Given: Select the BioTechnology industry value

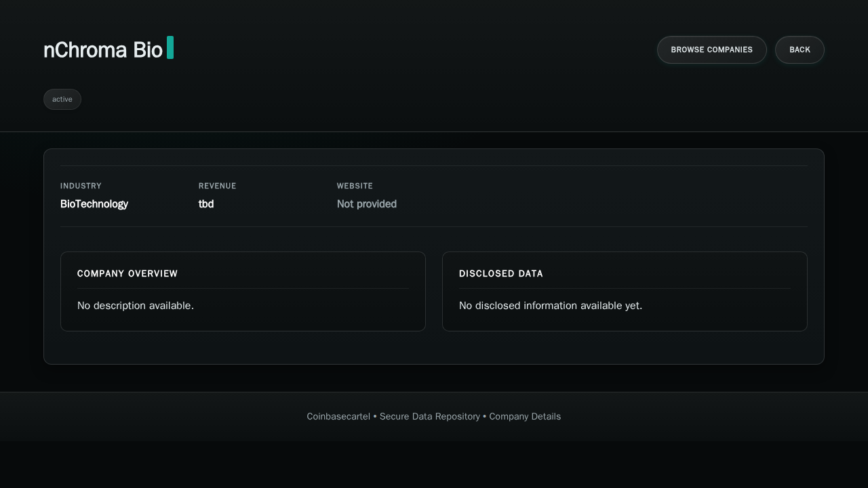Looking at the screenshot, I should (94, 204).
